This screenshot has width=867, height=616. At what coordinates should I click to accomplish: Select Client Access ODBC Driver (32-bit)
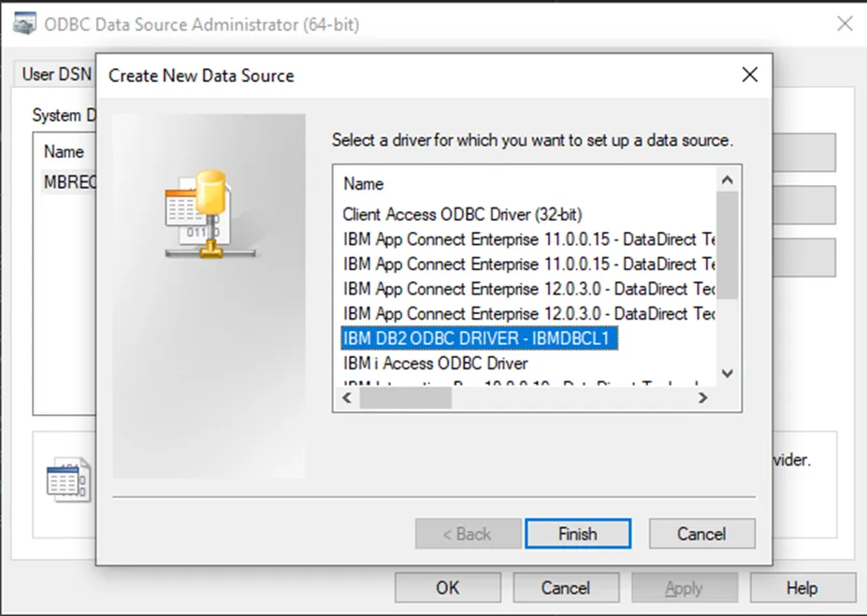click(x=462, y=214)
